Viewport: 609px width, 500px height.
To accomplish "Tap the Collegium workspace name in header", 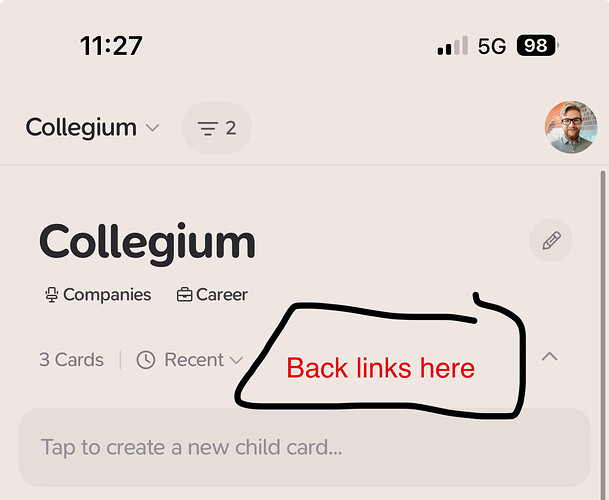I will [81, 128].
